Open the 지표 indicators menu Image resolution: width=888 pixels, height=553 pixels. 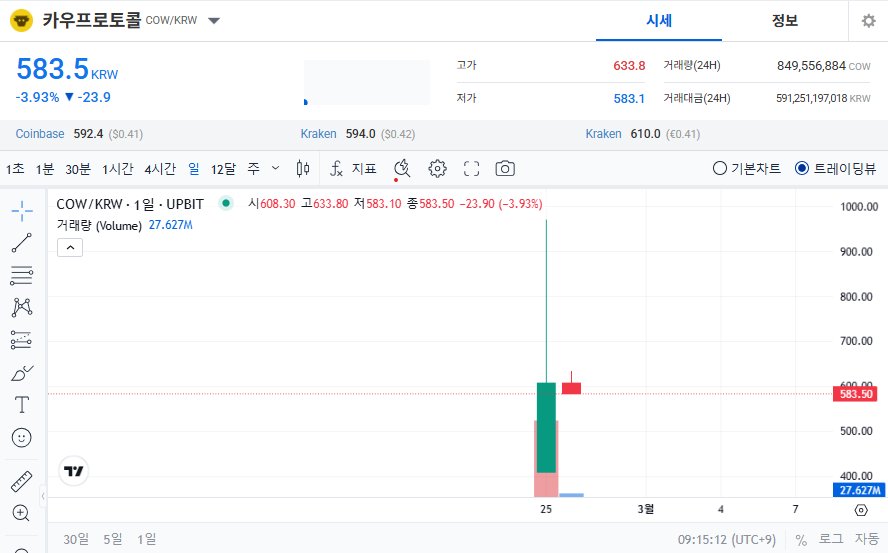[x=353, y=169]
